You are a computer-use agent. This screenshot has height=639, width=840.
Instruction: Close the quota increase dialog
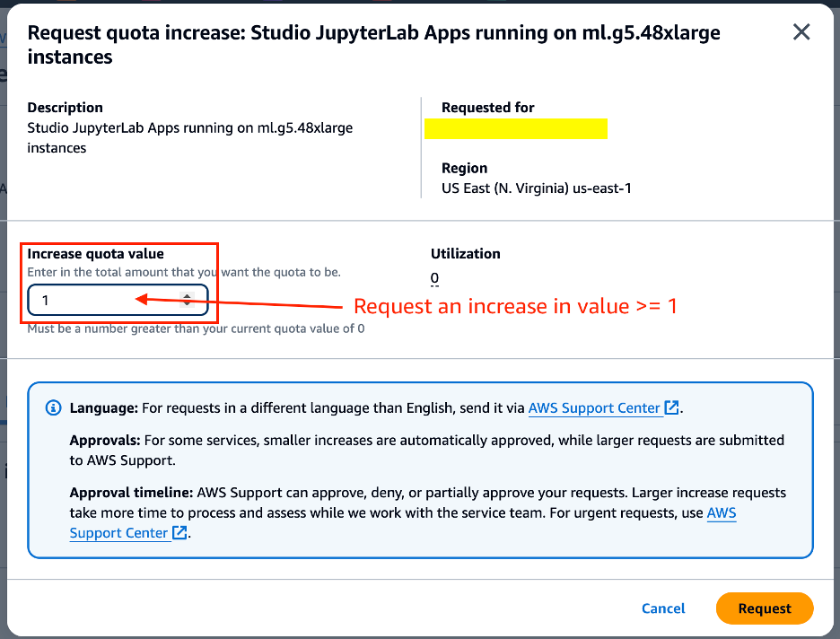point(801,32)
